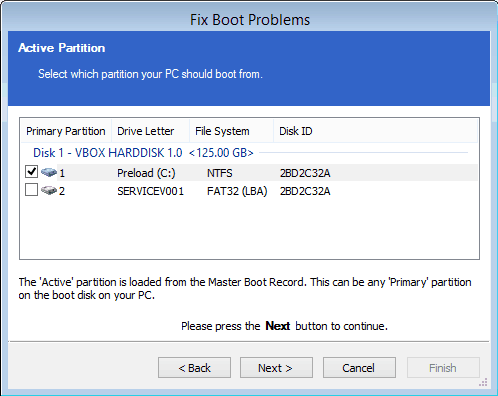Click the Disk ID column header
This screenshot has height=396, width=498.
[x=375, y=131]
